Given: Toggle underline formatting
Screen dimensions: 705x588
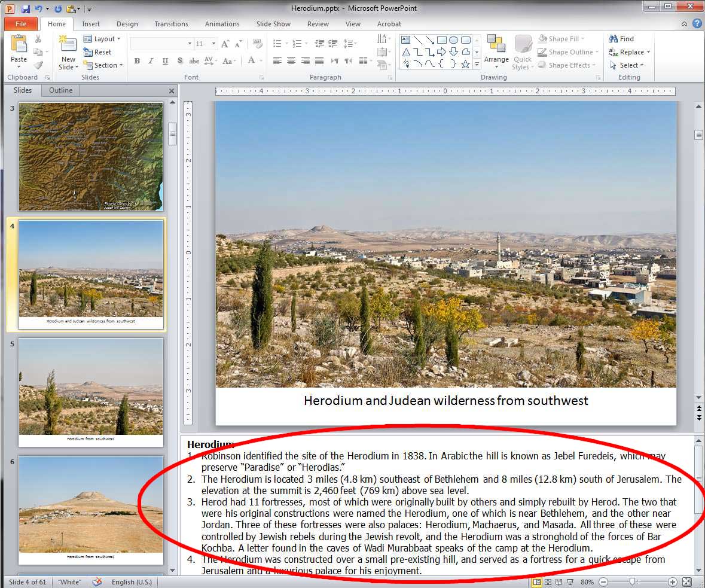Looking at the screenshot, I should click(164, 60).
